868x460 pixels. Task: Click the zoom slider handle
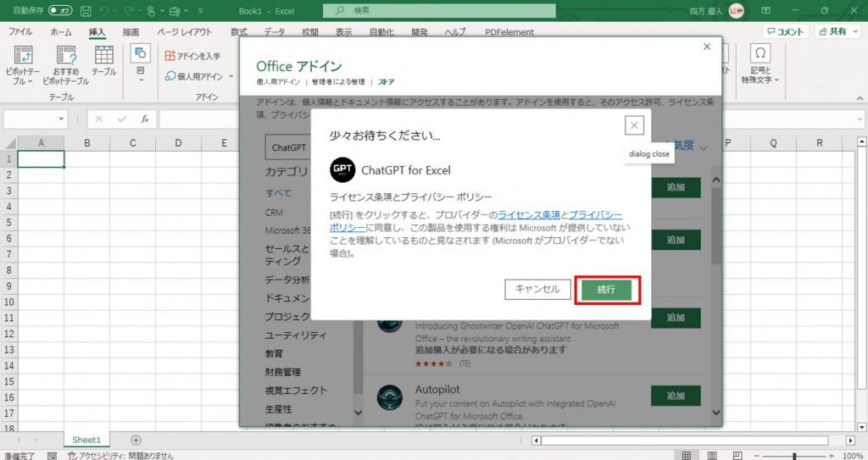pyautogui.click(x=795, y=456)
